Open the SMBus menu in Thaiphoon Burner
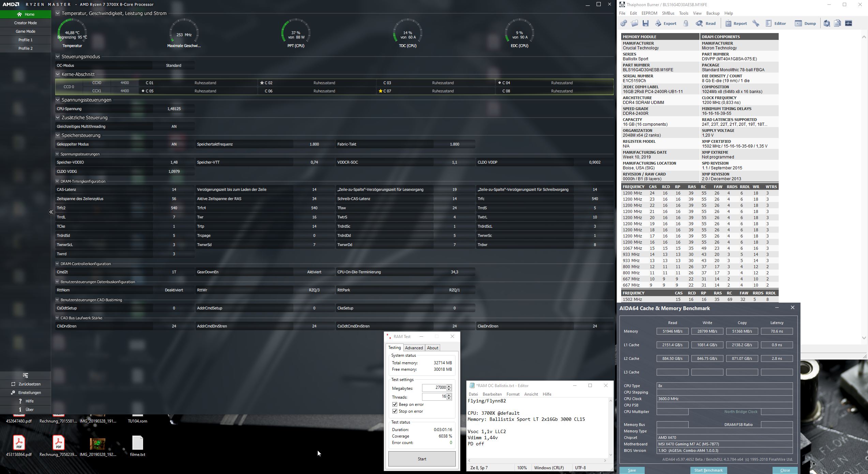Viewport: 868px width, 474px height. pyautogui.click(x=668, y=13)
